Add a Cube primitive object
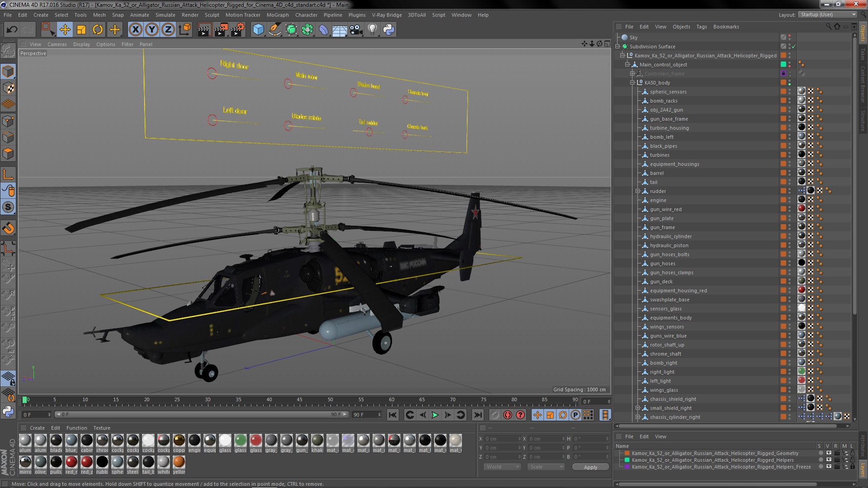The image size is (868, 488). 258,30
